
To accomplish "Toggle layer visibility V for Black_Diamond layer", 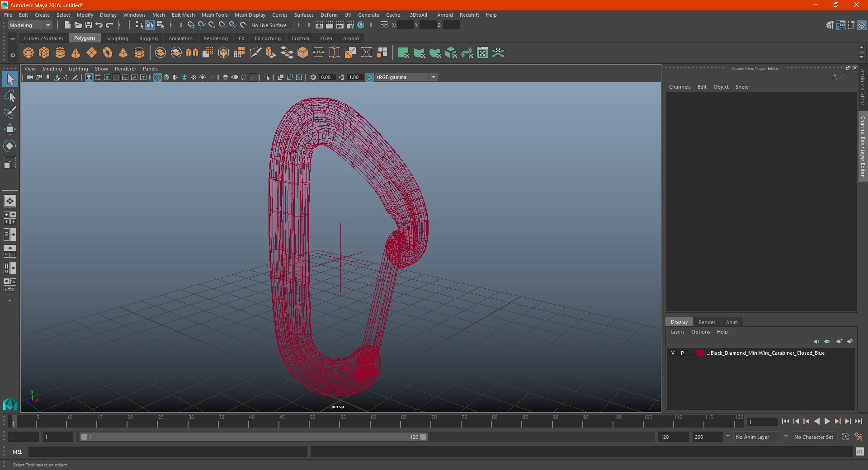I will [x=673, y=353].
